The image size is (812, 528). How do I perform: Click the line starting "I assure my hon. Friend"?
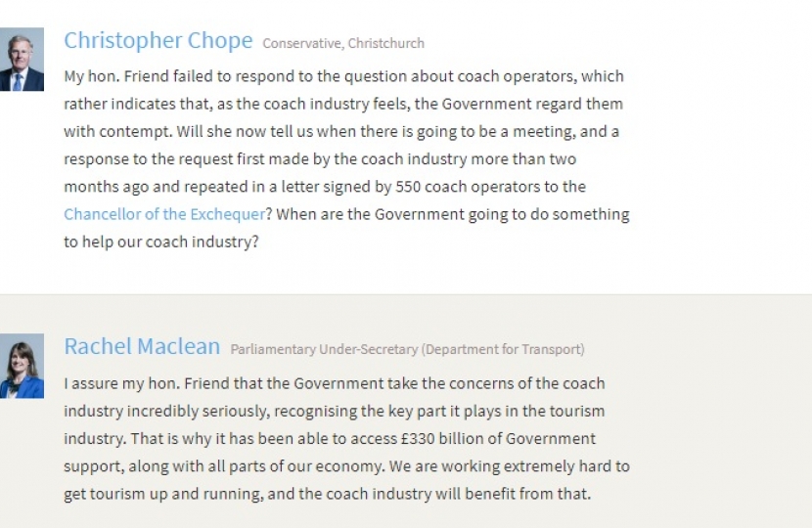click(335, 383)
